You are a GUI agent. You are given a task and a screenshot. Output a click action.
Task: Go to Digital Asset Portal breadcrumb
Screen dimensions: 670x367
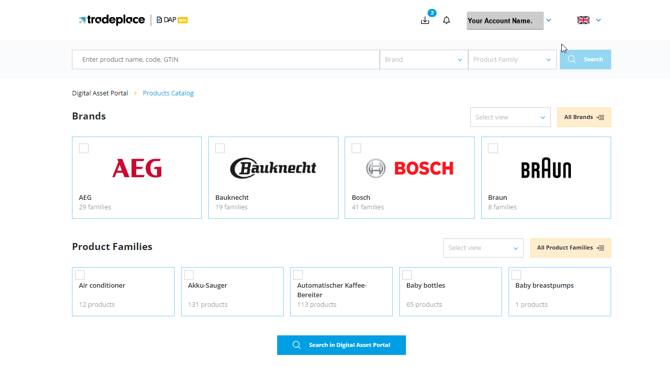[100, 93]
